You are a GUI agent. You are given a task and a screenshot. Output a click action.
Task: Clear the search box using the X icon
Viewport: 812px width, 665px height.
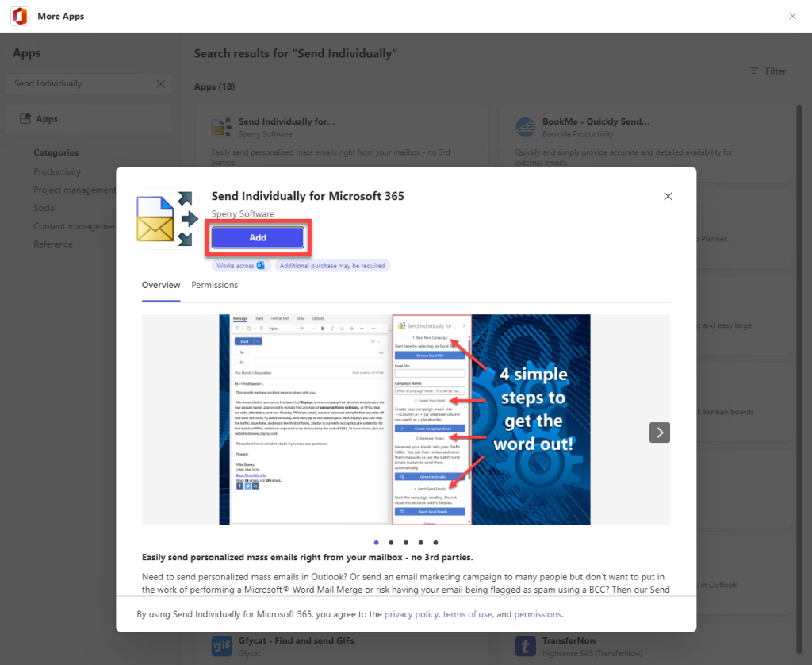[x=159, y=83]
